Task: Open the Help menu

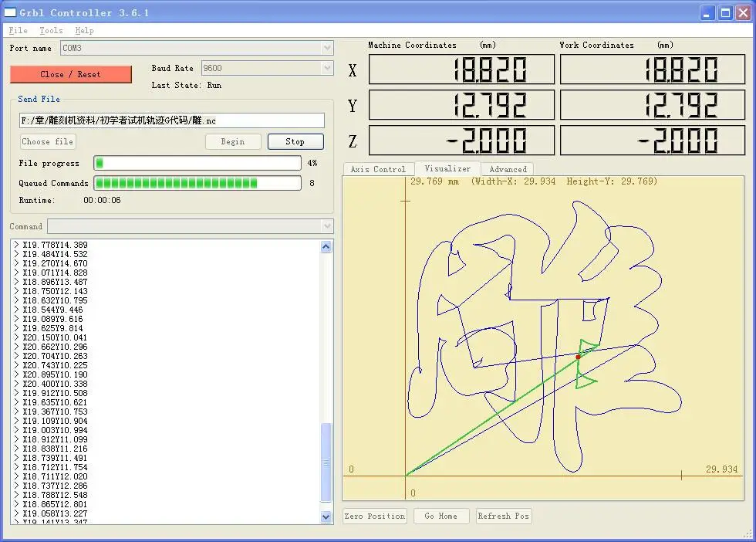Action: click(84, 30)
